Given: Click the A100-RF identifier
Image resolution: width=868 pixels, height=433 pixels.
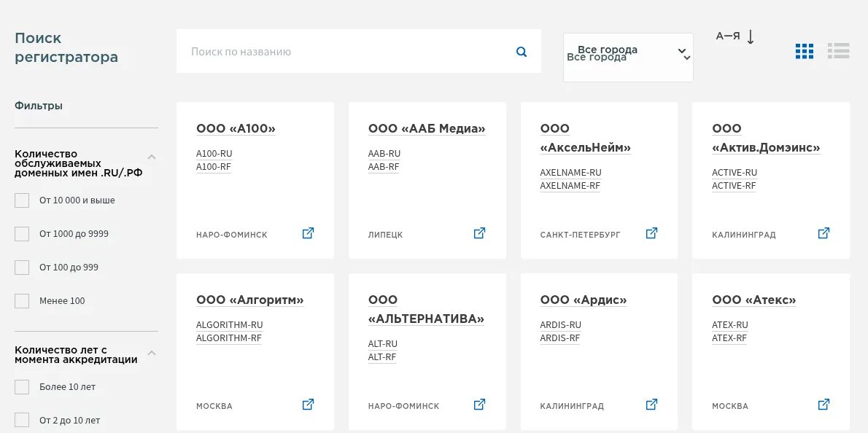Looking at the screenshot, I should [213, 167].
